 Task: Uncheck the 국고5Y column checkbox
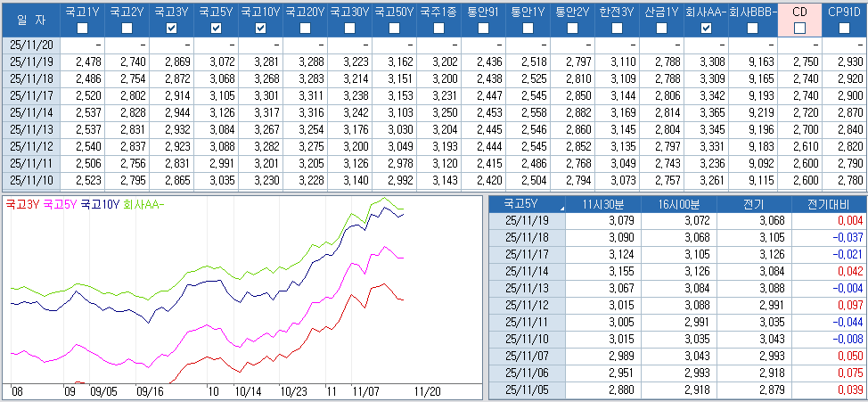216,29
